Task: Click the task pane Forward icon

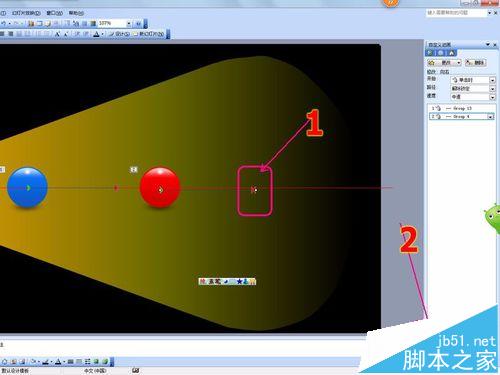Action: point(441,53)
